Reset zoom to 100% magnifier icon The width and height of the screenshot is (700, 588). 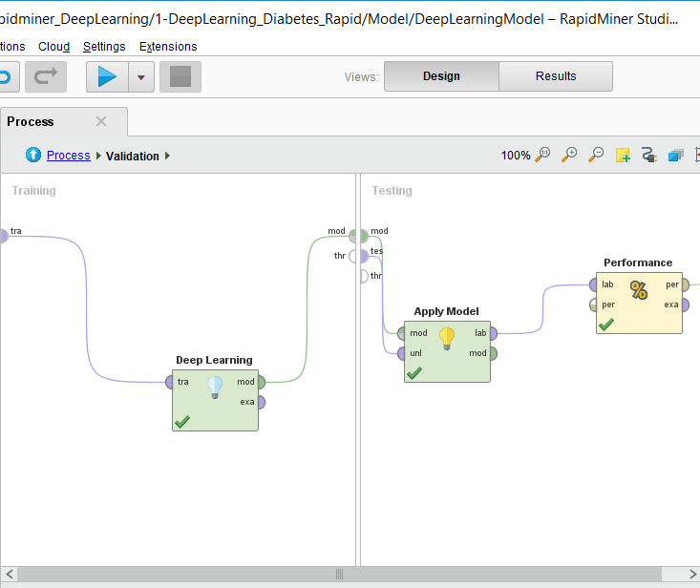[x=542, y=155]
